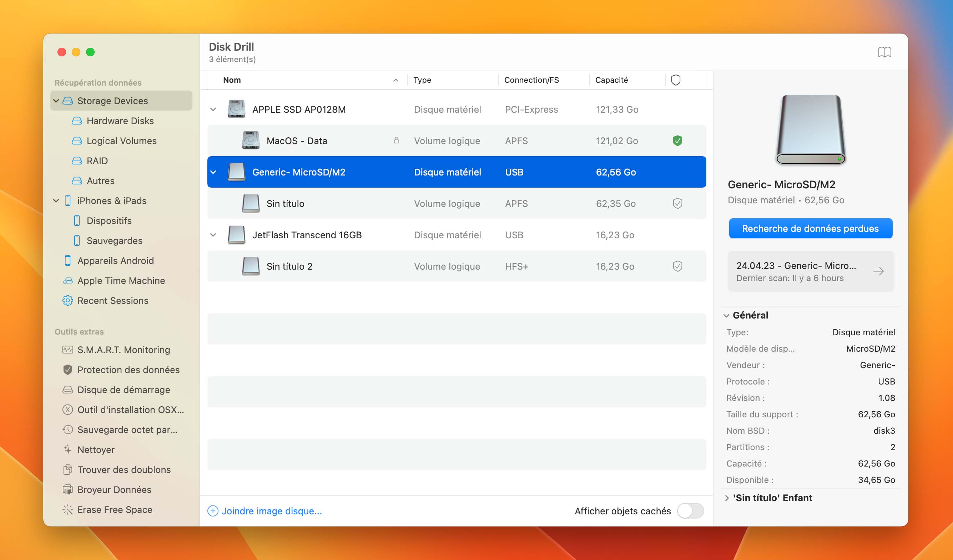The height and width of the screenshot is (560, 953).
Task: Select the Protection des données icon
Action: [x=67, y=369]
